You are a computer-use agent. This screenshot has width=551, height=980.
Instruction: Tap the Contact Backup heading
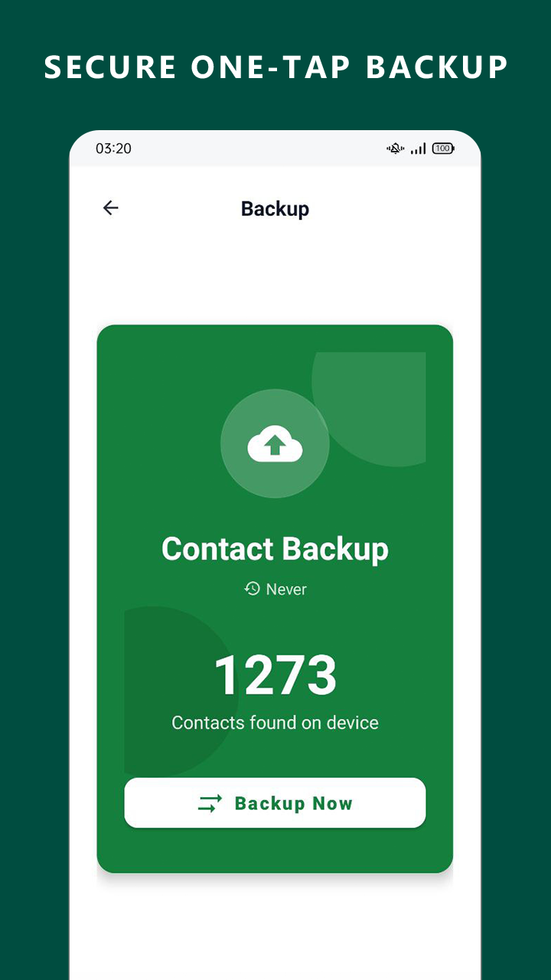coord(275,549)
